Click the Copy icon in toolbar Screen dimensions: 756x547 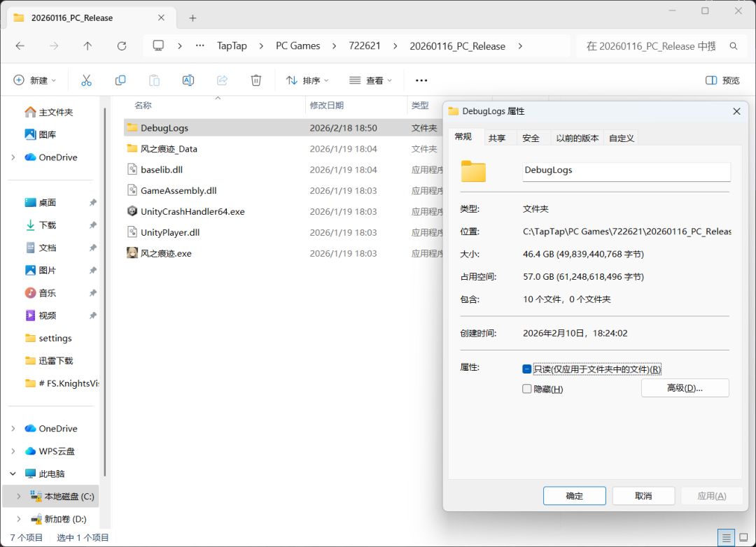click(120, 80)
